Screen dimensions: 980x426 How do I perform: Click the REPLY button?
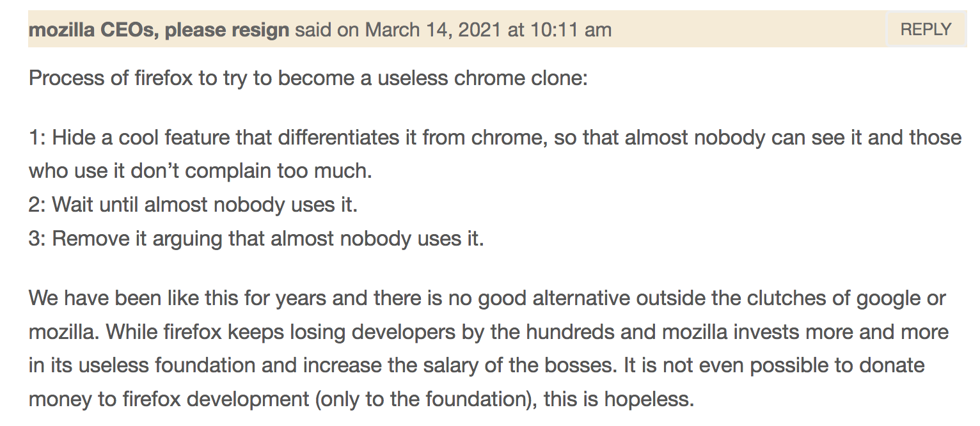926,29
